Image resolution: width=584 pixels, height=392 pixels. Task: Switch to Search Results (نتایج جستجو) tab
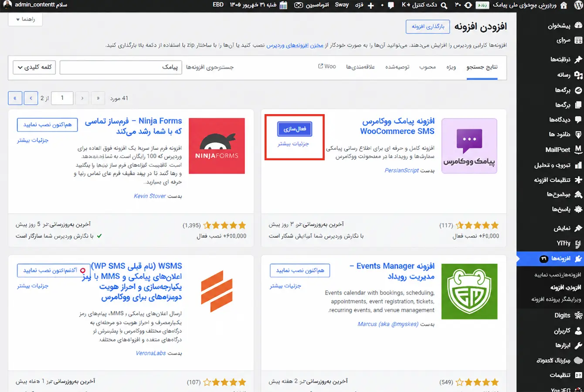point(482,67)
